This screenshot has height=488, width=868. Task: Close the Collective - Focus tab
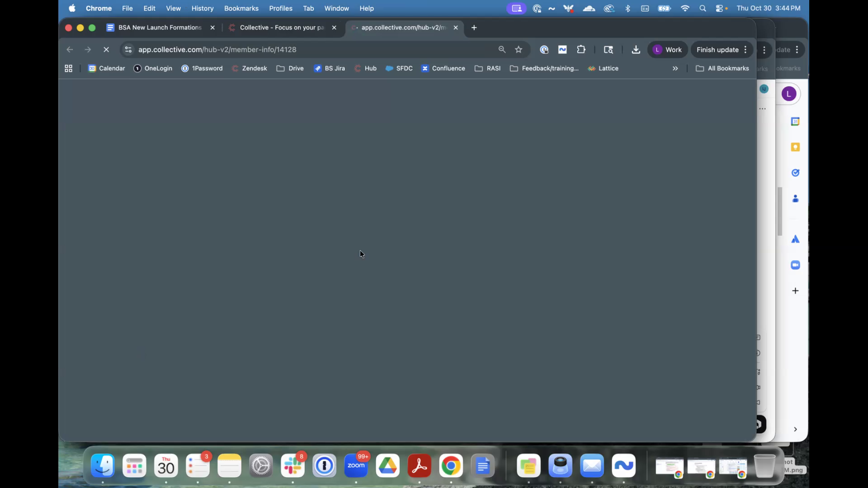point(334,28)
